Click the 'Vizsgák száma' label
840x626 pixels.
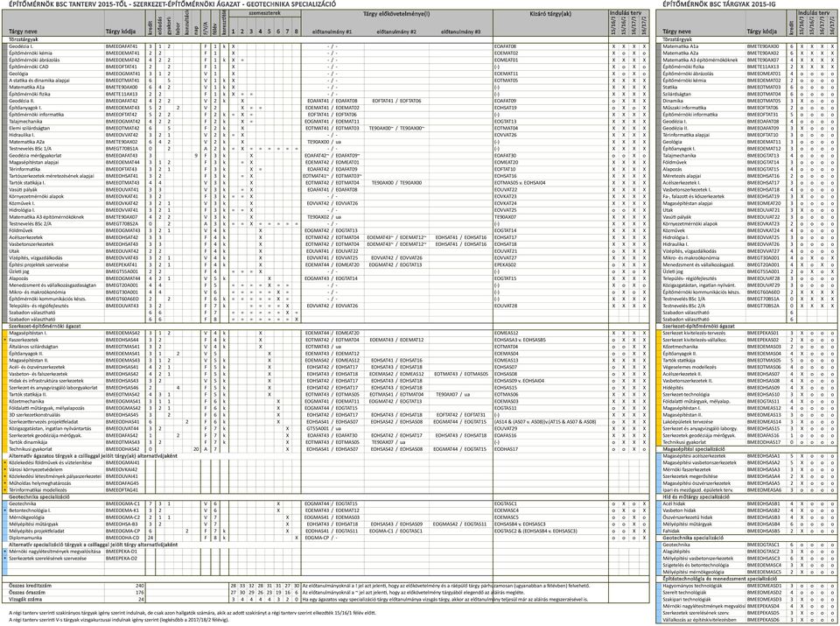(24, 600)
